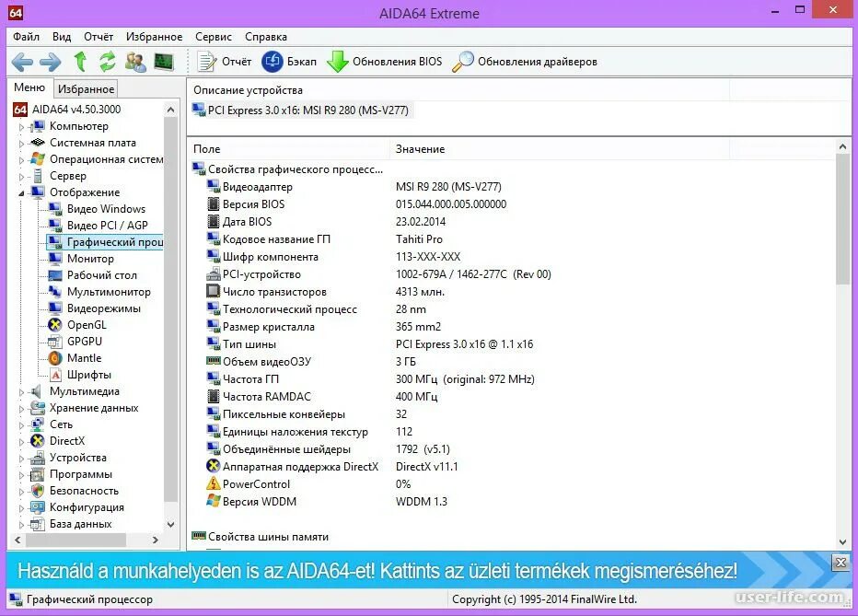Image resolution: width=858 pixels, height=616 pixels.
Task: Click the tree horizontal scrollbar right arrow
Action: pyautogui.click(x=156, y=540)
